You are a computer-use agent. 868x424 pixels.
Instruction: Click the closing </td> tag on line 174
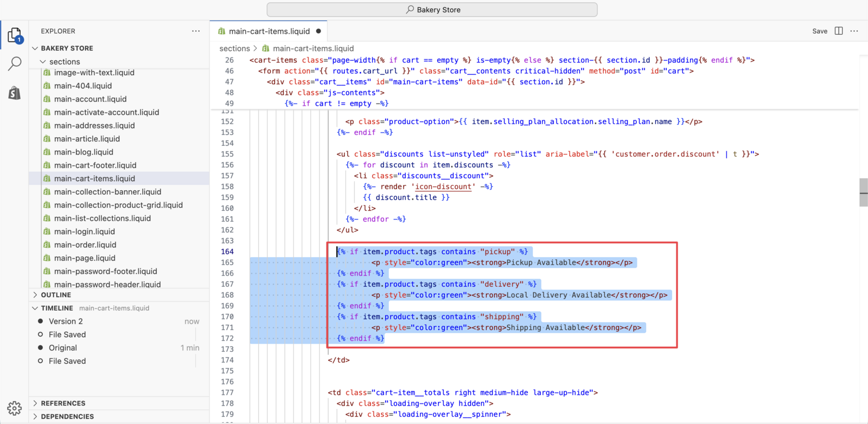pyautogui.click(x=339, y=360)
